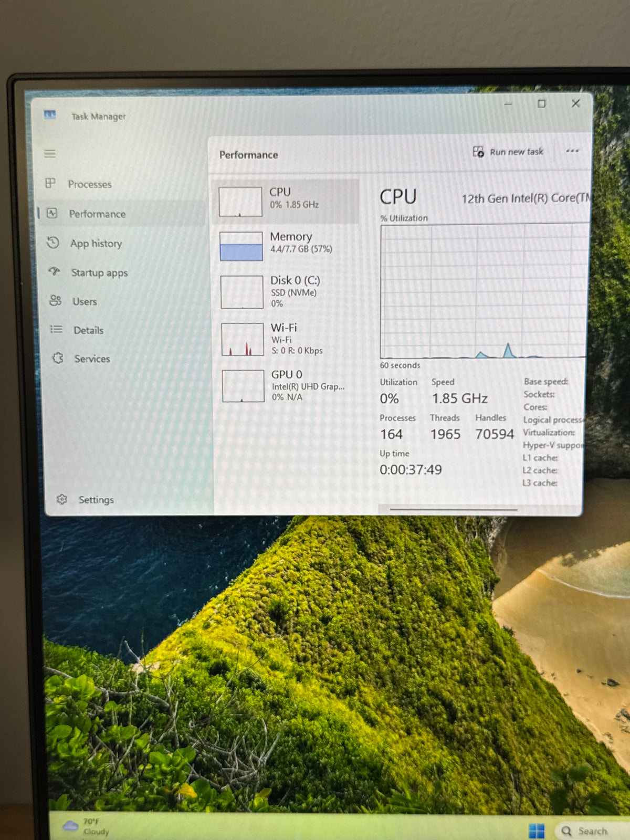Click the horizontal scrollbar under CPU details
Image resolution: width=630 pixels, height=840 pixels.
(454, 509)
